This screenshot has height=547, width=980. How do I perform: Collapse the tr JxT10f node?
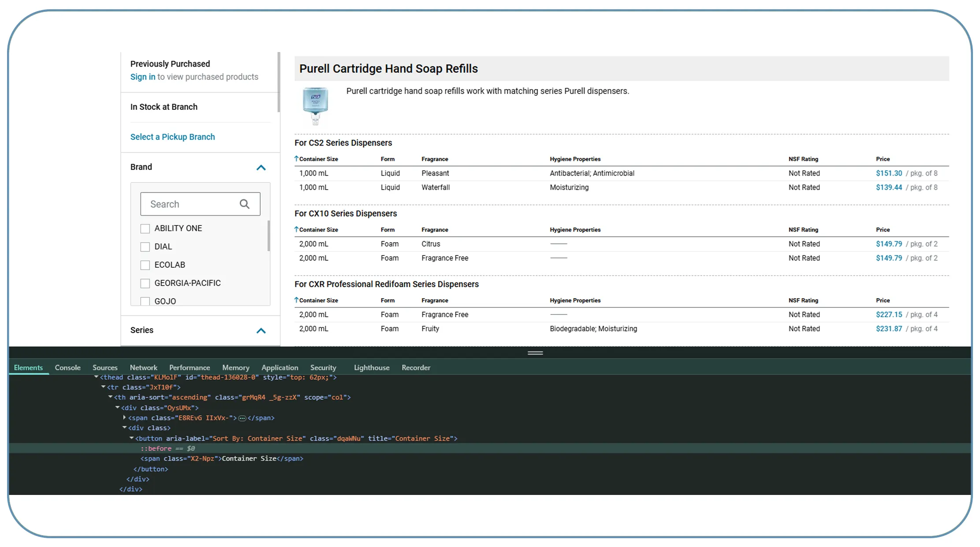click(103, 387)
